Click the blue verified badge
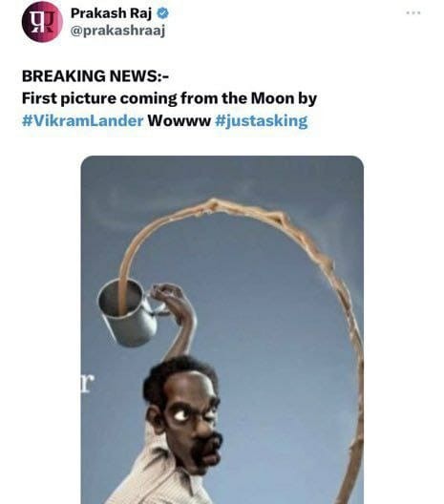Image resolution: width=444 pixels, height=504 pixels. coord(162,13)
